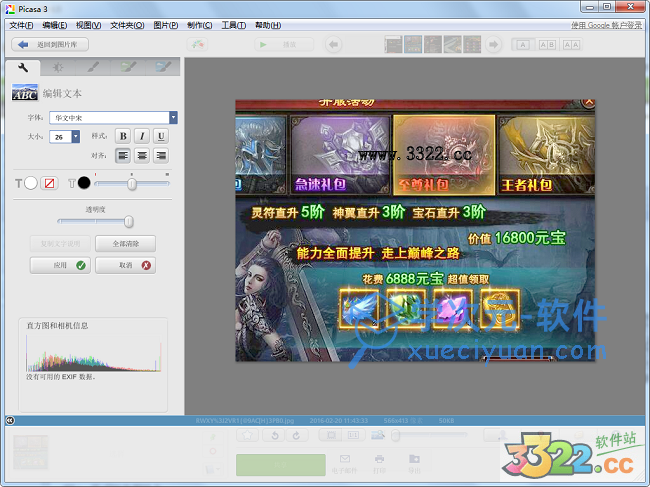
Task: Open the blue brush effects tab
Action: 162,68
